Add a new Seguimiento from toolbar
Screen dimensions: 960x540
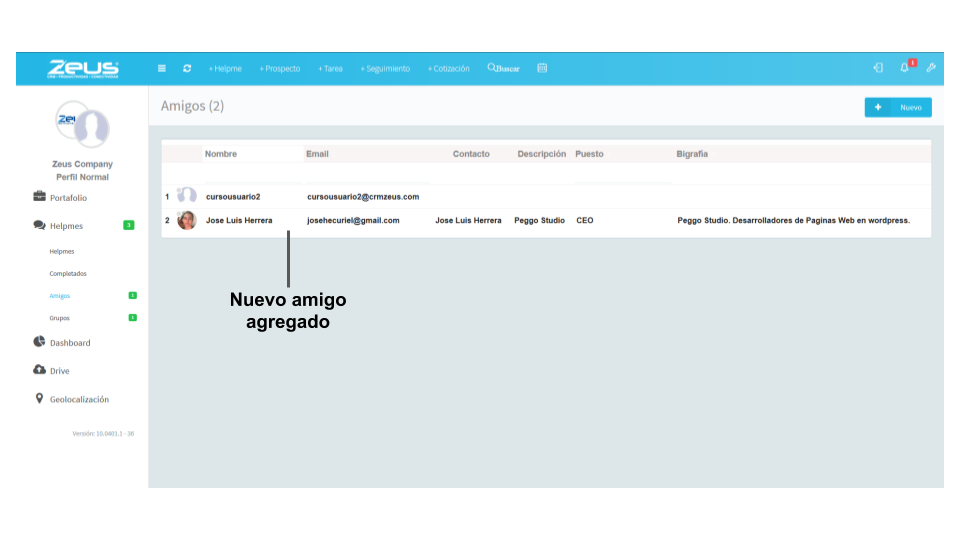(385, 69)
